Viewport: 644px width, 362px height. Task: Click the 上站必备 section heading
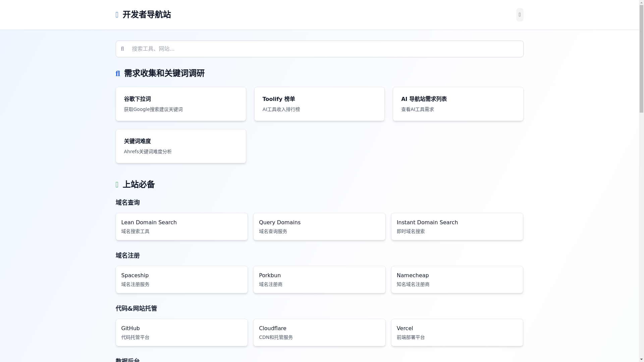(139, 185)
